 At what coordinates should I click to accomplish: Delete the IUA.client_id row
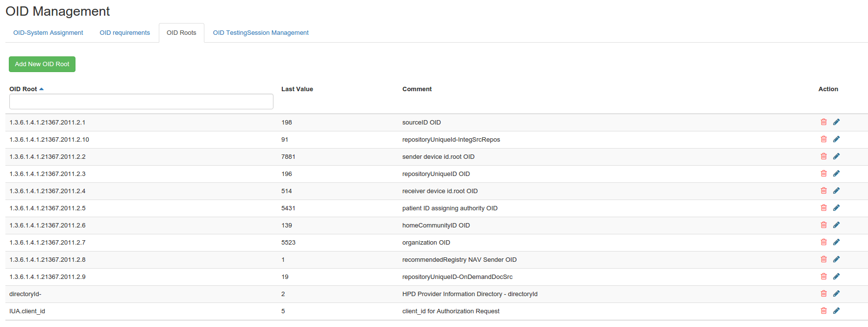coord(823,311)
